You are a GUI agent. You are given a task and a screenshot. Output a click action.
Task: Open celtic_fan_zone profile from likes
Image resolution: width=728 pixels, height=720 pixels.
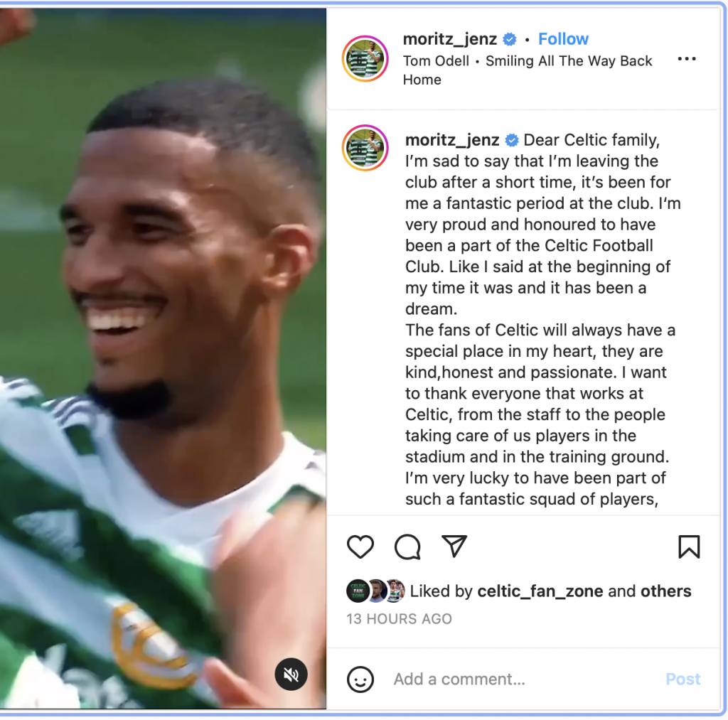click(x=540, y=591)
